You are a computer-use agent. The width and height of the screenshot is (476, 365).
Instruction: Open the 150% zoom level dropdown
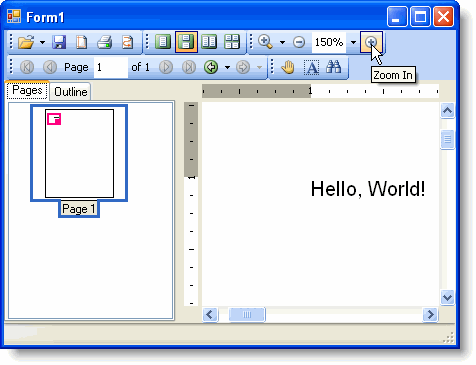pyautogui.click(x=353, y=42)
